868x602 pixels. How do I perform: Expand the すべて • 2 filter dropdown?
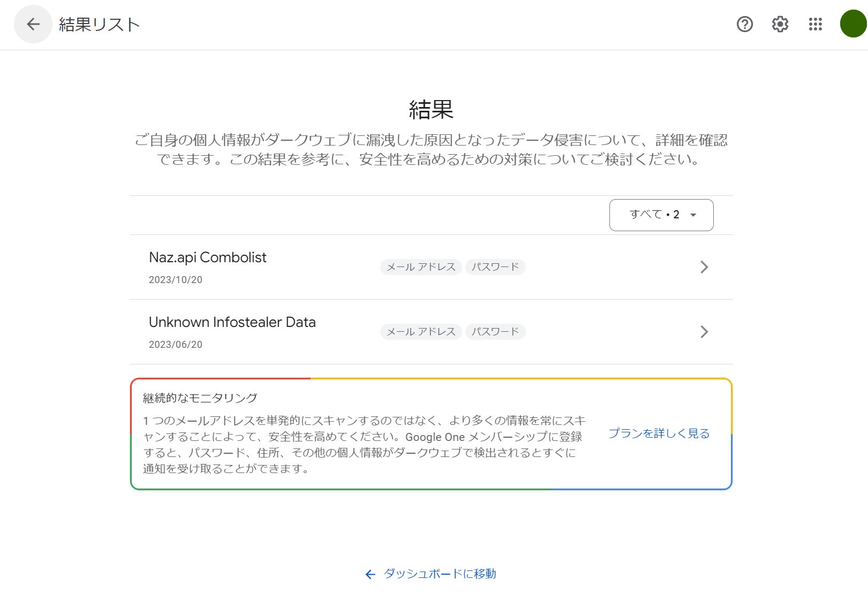[x=661, y=215]
